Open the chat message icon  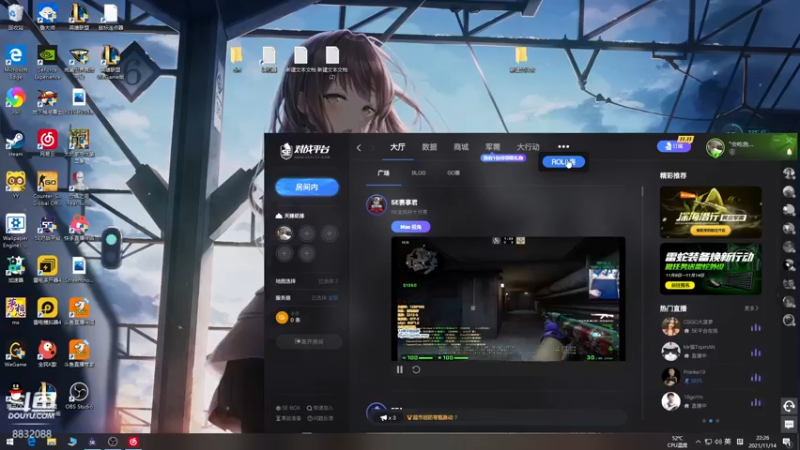click(x=789, y=424)
